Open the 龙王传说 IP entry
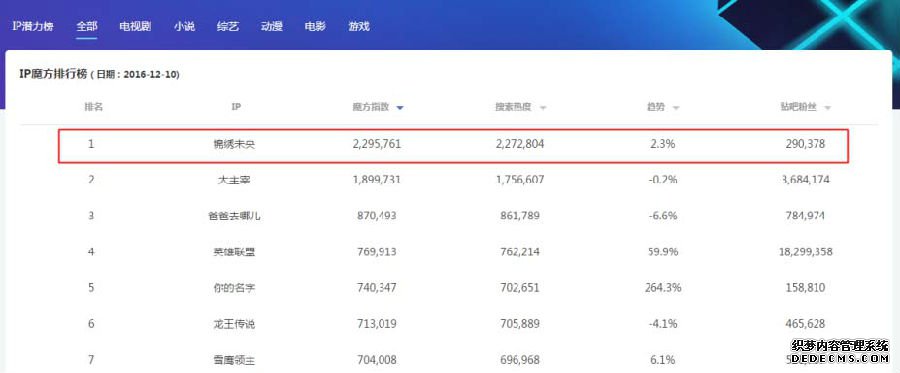This screenshot has height=373, width=900. pos(234,324)
